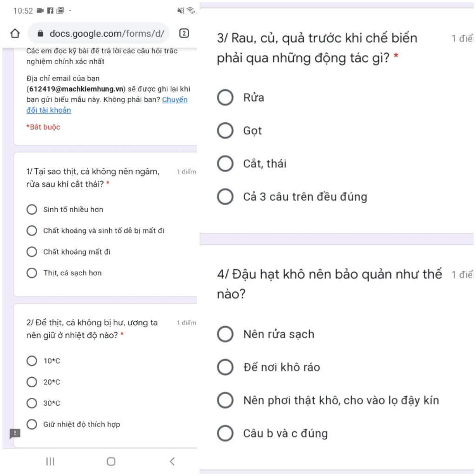The height and width of the screenshot is (476, 476).
Task: Open the tab switcher showing 2 tabs
Action: click(x=184, y=33)
